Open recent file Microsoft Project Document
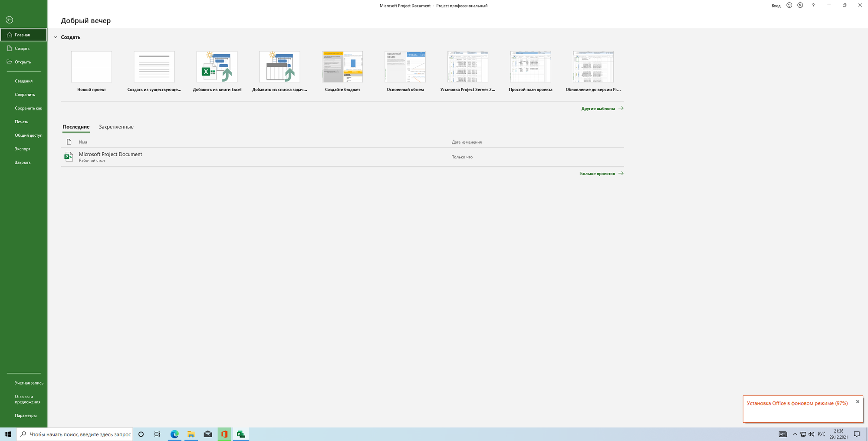The image size is (868, 441). click(x=342, y=157)
